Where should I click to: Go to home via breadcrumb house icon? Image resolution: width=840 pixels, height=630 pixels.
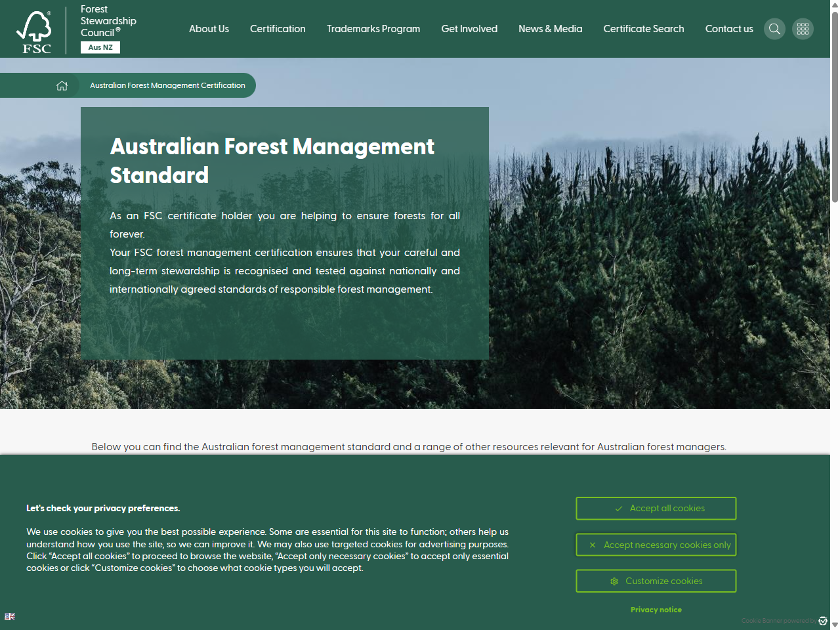coord(62,85)
